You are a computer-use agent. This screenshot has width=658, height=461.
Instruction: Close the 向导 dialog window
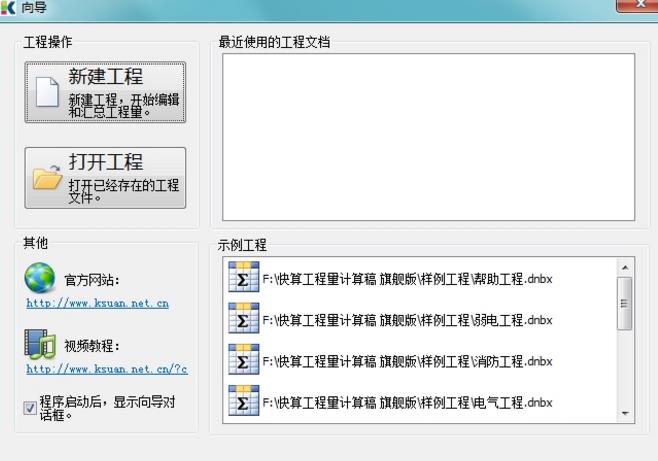point(637,7)
